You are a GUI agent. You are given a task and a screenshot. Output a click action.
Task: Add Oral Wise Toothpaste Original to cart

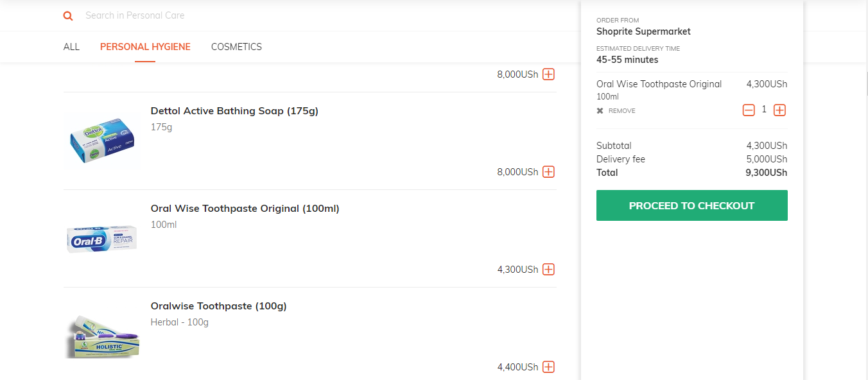[x=548, y=270]
